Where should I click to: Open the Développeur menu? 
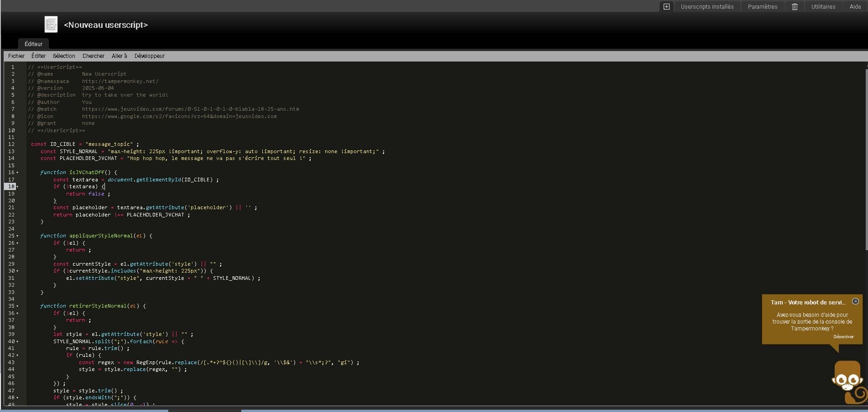tap(149, 56)
